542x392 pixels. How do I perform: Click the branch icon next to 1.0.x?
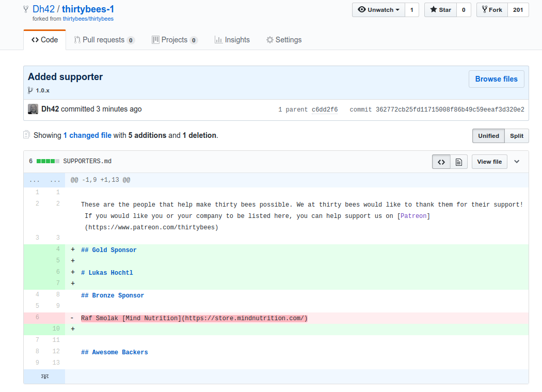pyautogui.click(x=30, y=90)
